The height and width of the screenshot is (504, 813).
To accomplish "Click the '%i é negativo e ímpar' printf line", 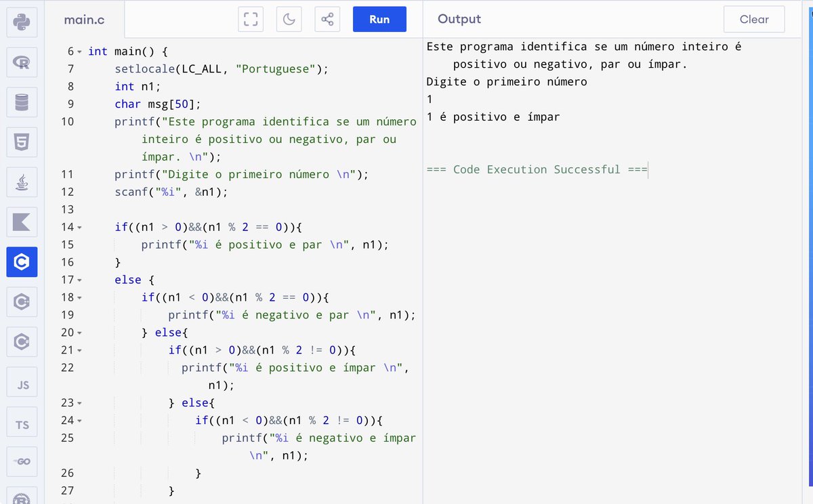I will (x=319, y=447).
